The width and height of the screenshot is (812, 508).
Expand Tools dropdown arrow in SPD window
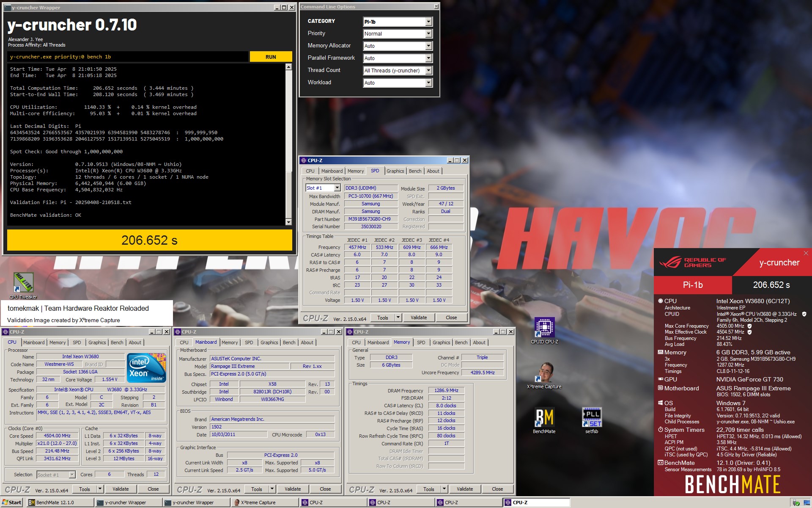(x=398, y=317)
